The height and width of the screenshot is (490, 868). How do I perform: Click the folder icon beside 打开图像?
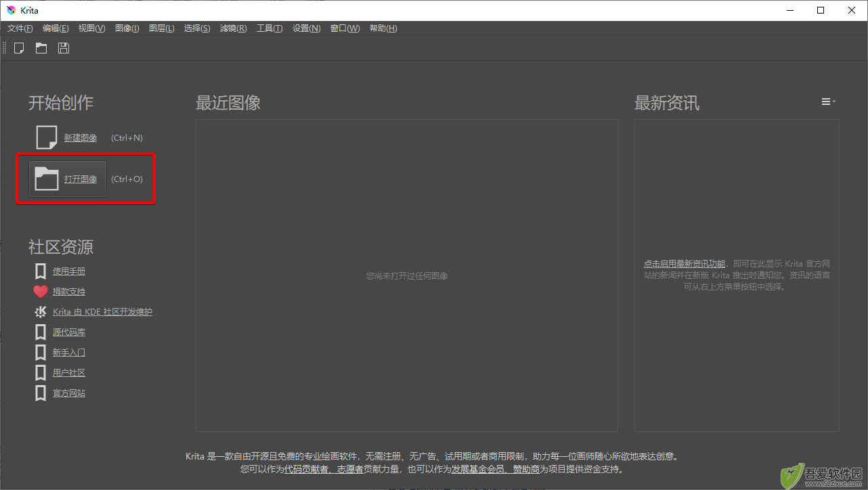pyautogui.click(x=47, y=179)
